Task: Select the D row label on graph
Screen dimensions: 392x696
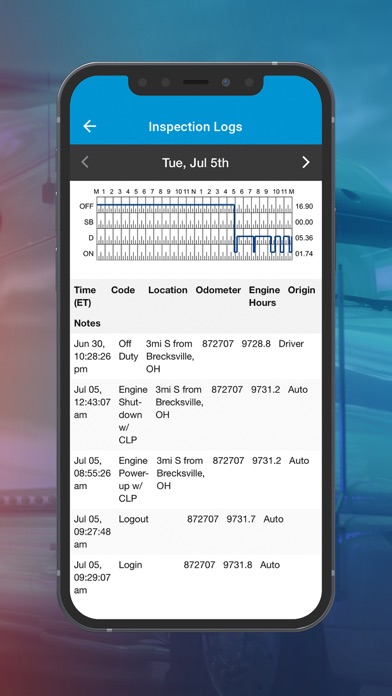Action: tap(91, 238)
